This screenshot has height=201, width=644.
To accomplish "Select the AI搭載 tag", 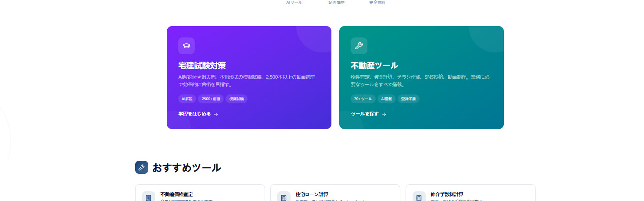I will (x=386, y=99).
